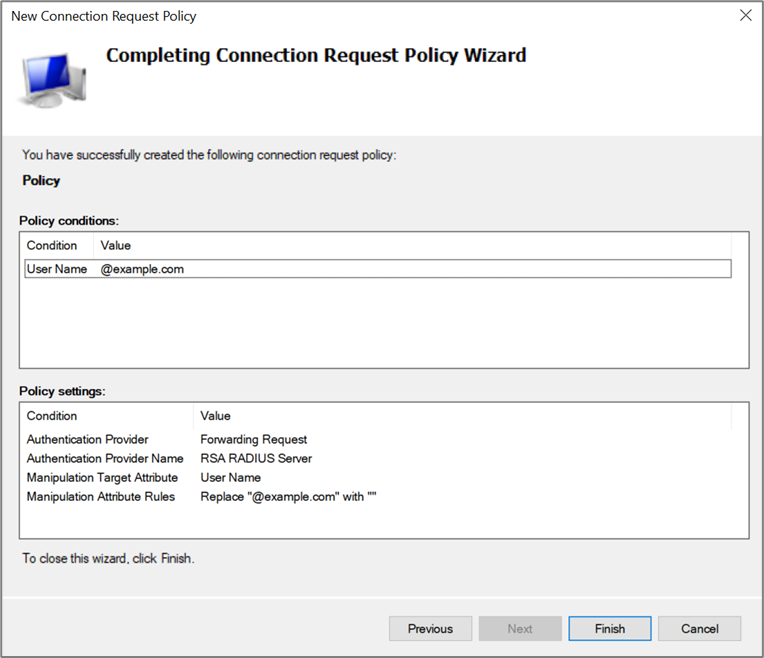
Task: Click Condition column header in Policy conditions
Action: [x=52, y=245]
